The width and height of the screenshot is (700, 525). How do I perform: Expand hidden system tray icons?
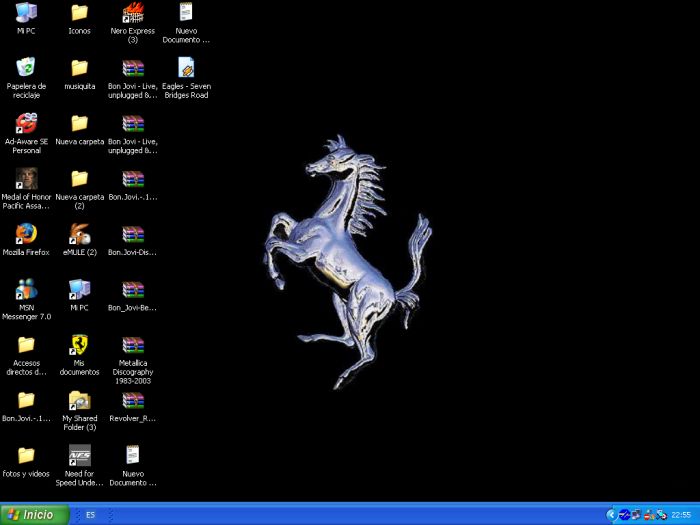pyautogui.click(x=611, y=515)
